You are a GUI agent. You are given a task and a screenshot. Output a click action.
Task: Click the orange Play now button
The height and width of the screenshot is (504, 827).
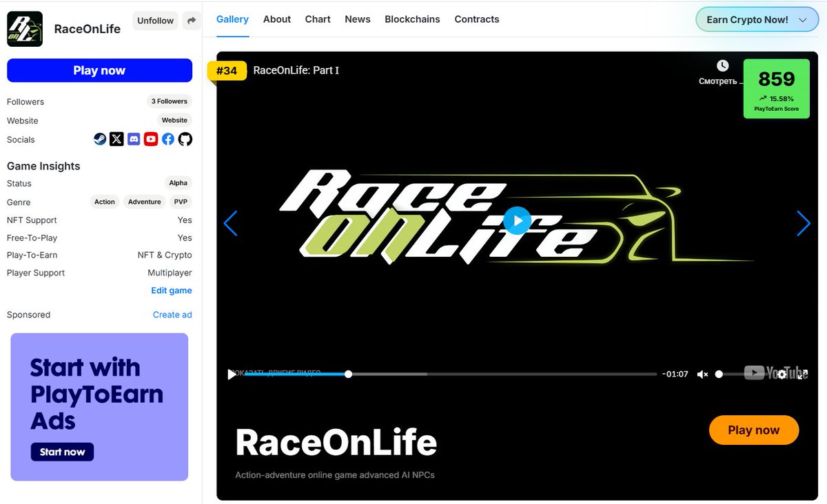click(754, 430)
